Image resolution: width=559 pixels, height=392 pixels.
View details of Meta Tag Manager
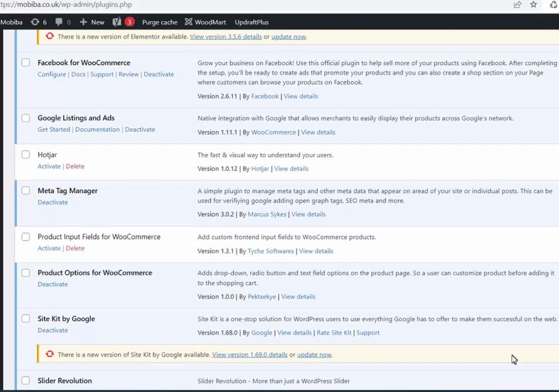click(309, 214)
